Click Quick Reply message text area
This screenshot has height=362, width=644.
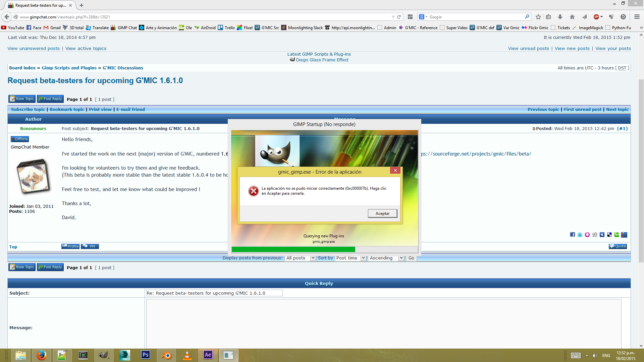click(x=384, y=324)
